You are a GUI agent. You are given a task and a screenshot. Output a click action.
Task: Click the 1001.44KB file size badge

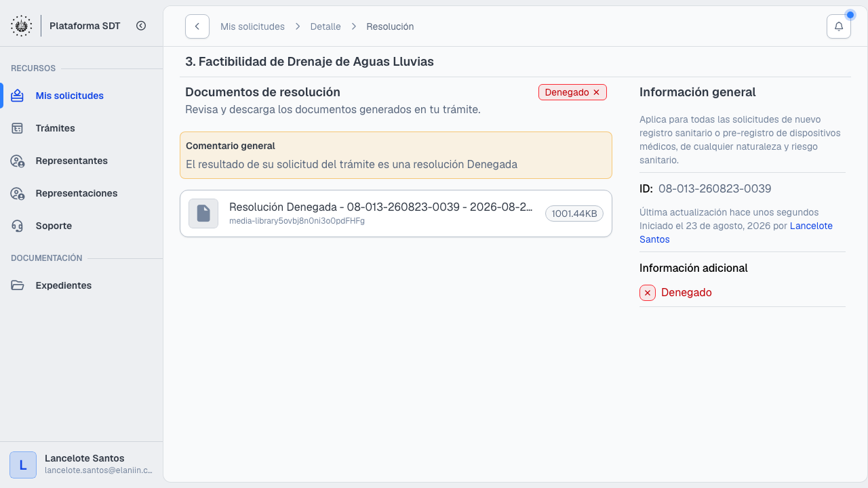[574, 213]
